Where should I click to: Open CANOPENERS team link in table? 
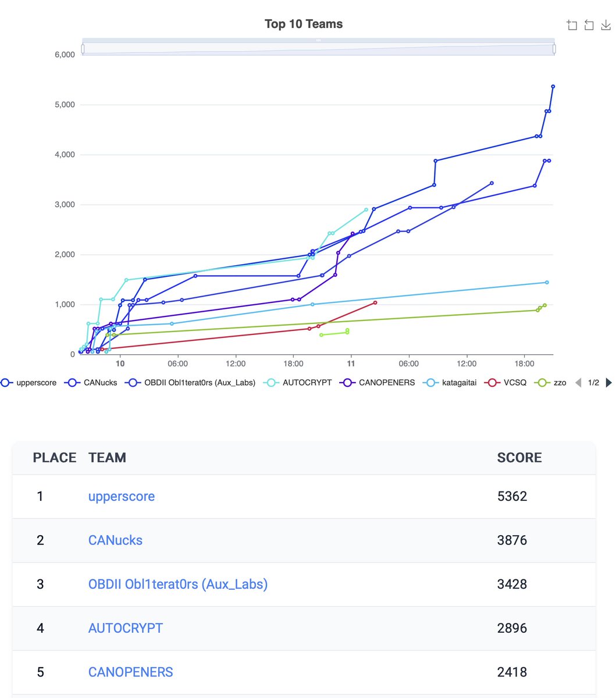pos(131,672)
